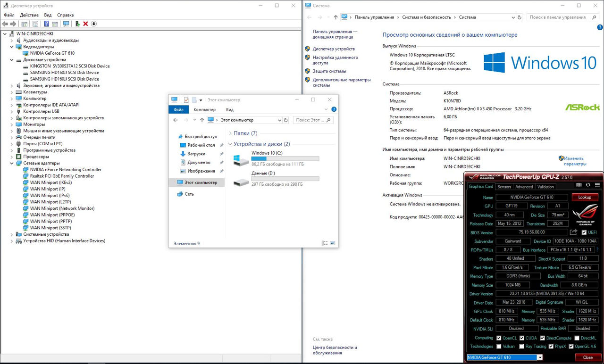The height and width of the screenshot is (364, 604).
Task: Select KINGSTON SV300S37A12 SCSI Disk Device
Action: 70,66
